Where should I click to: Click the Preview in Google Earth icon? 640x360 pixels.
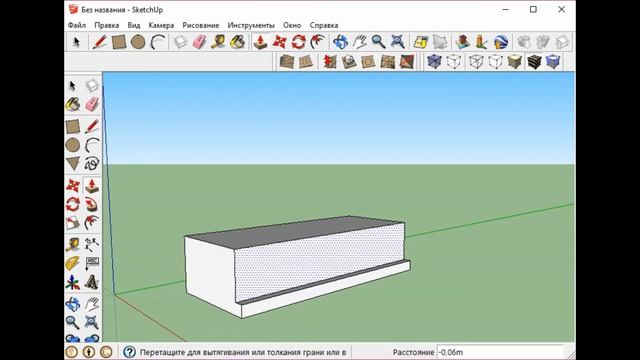click(x=501, y=42)
